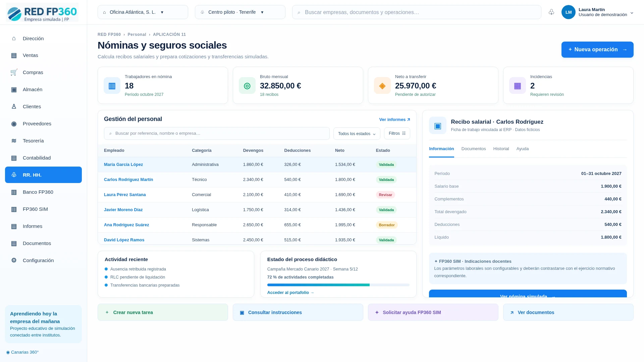This screenshot has width=644, height=362.
Task: Click the Borrador status badge
Action: point(387,225)
